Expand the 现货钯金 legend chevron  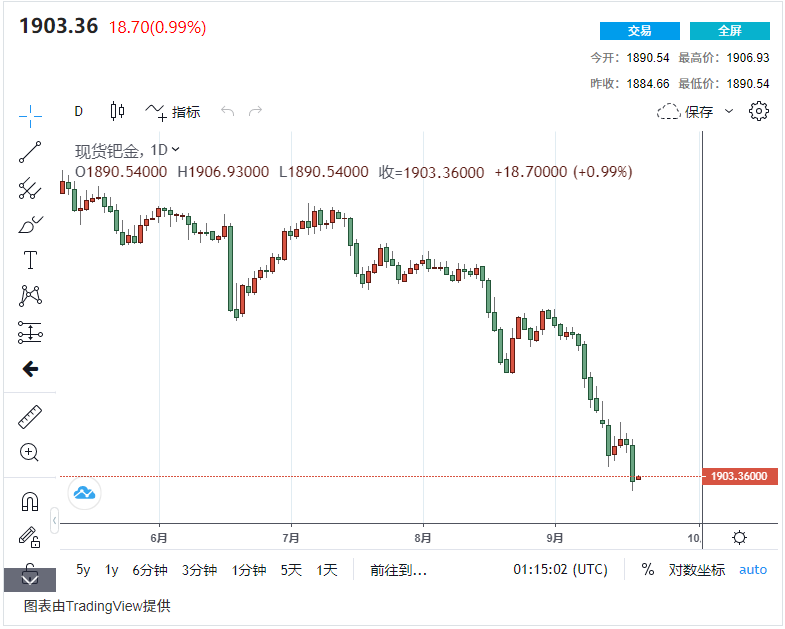pos(176,149)
